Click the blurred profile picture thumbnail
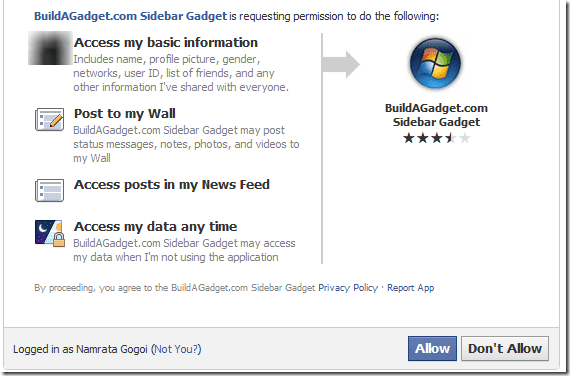Screen dimensions: 570x376 click(50, 48)
